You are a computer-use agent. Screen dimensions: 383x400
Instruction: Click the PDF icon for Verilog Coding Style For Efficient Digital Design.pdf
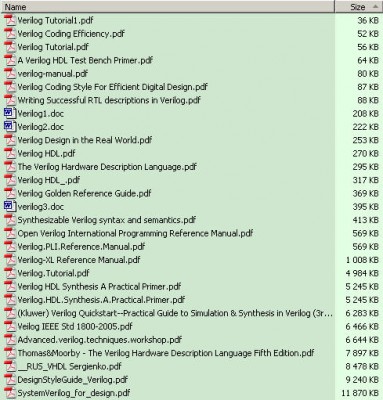pos(10,87)
